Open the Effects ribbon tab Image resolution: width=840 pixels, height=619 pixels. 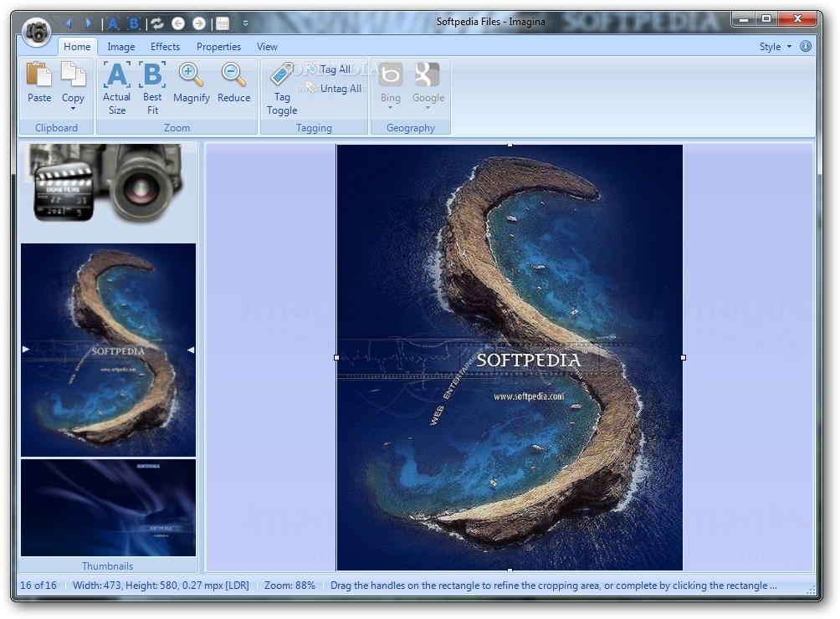pyautogui.click(x=165, y=47)
